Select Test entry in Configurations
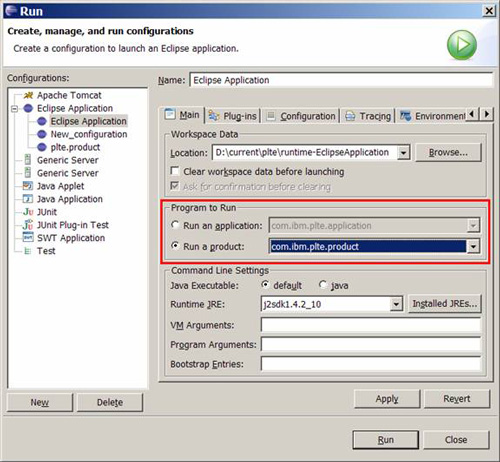 click(x=46, y=251)
